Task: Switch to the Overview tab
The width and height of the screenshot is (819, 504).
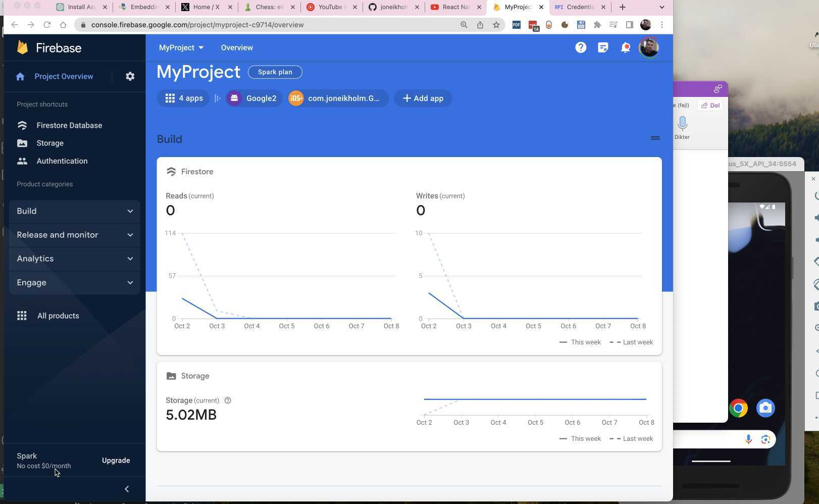Action: click(x=236, y=47)
